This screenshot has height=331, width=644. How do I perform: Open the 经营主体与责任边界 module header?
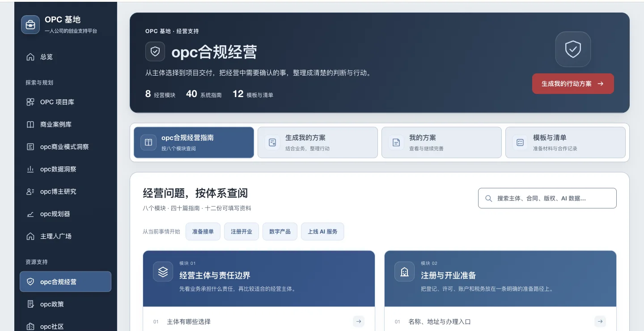(259, 279)
